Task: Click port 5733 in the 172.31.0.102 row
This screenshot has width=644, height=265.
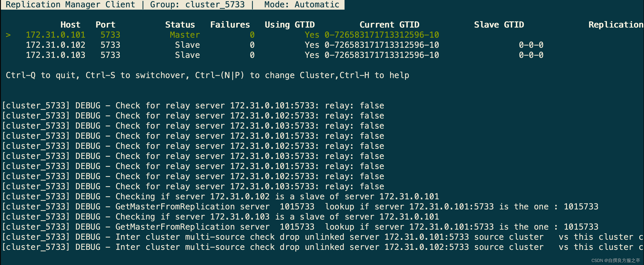Action: (x=110, y=45)
